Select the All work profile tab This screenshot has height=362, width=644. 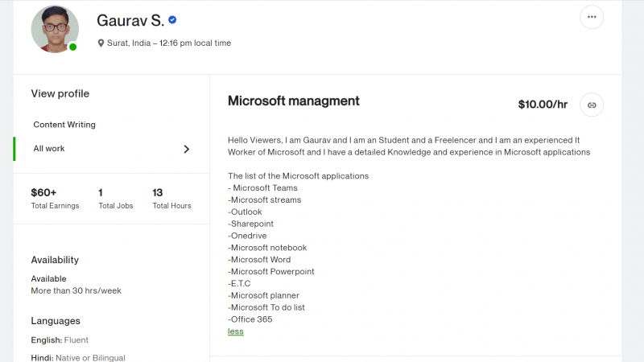[111, 149]
